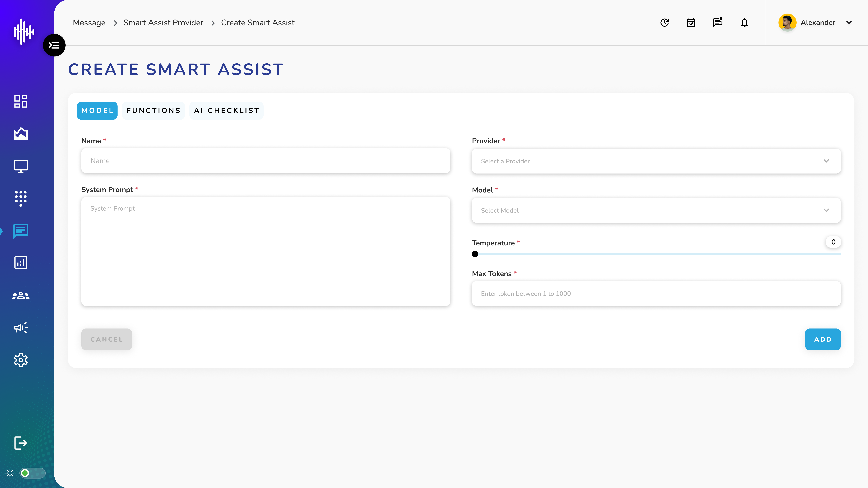Go to Smart Assist Provider breadcrumb
The width and height of the screenshot is (868, 488).
pyautogui.click(x=163, y=23)
